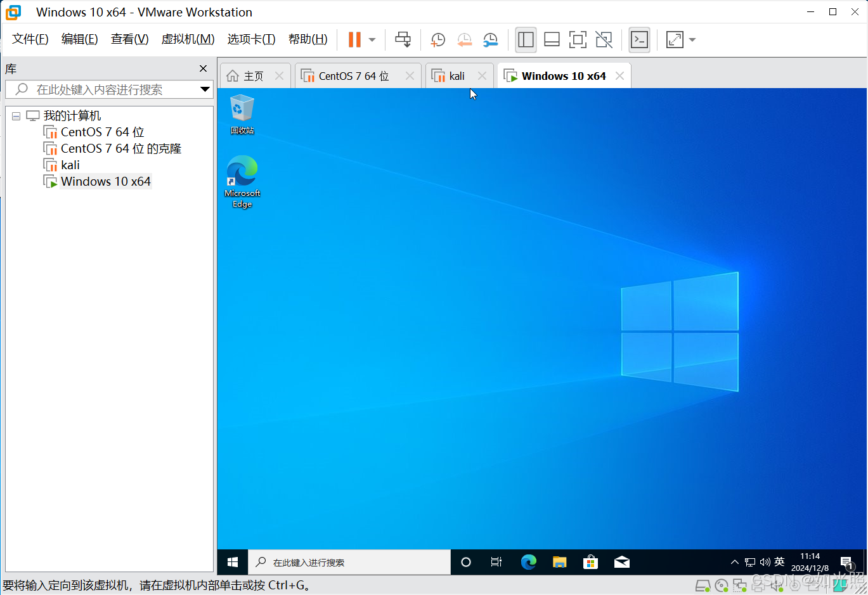Toggle the library sidebar view icon
This screenshot has width=868, height=595.
pos(526,40)
